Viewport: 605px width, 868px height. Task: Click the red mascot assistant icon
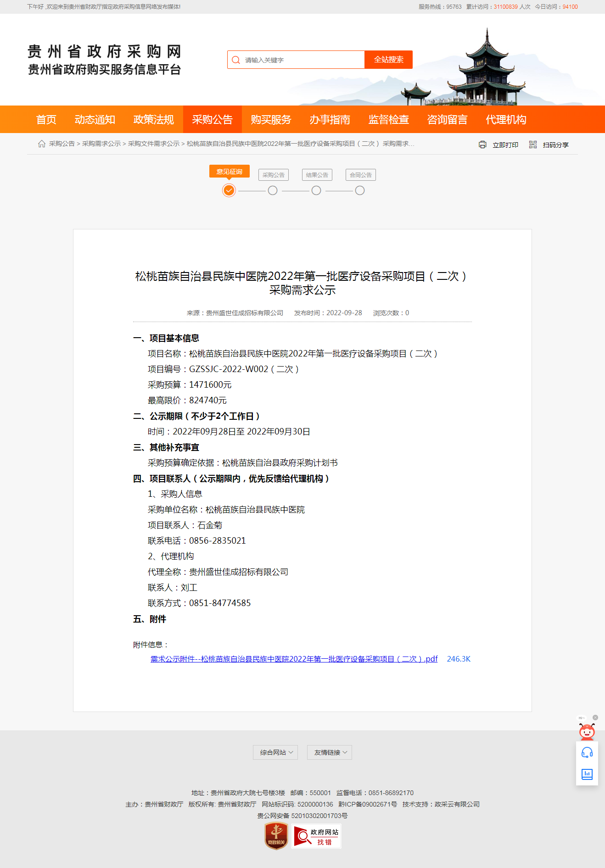tap(587, 731)
